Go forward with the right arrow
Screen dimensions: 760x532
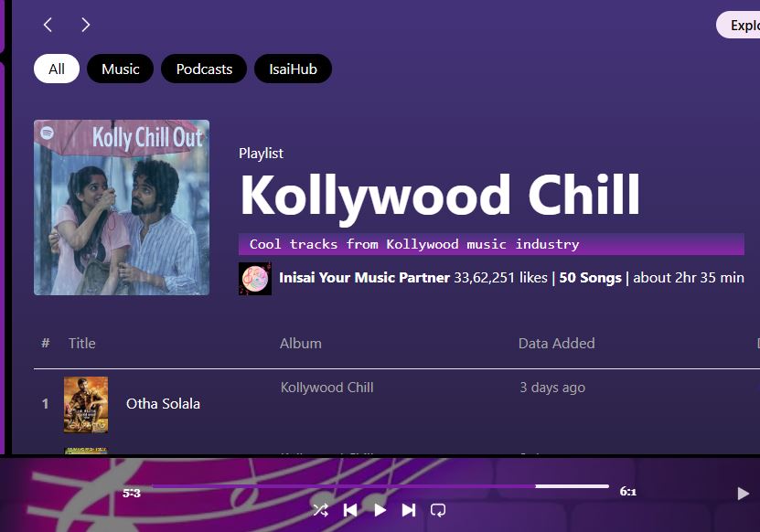coord(85,25)
